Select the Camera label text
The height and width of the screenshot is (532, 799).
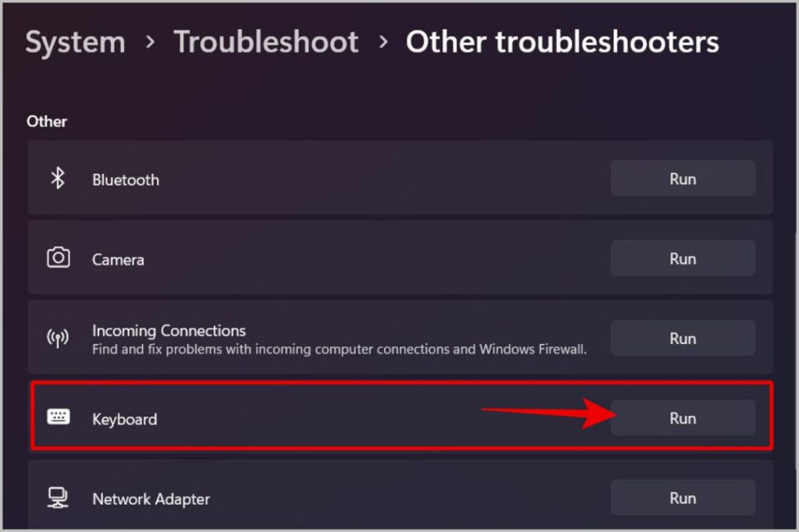click(119, 260)
